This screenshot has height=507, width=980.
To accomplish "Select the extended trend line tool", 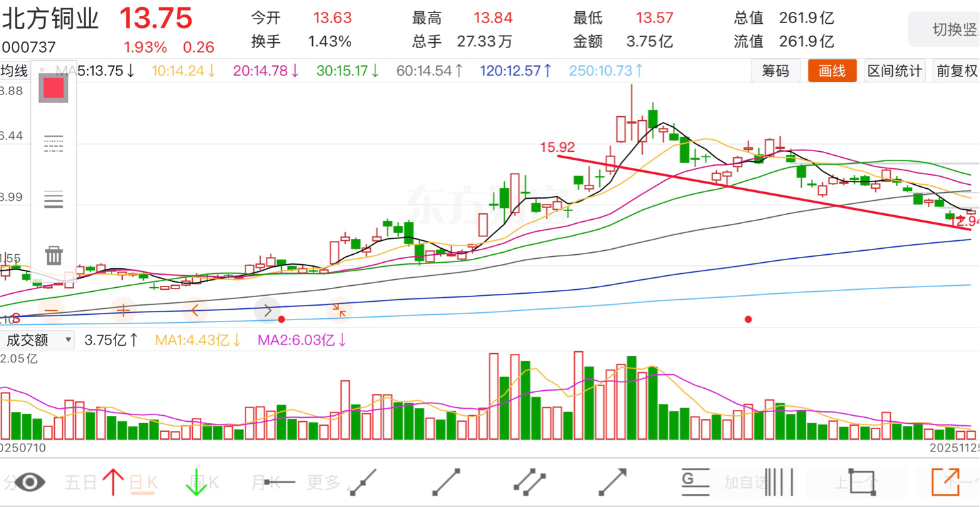I will click(x=362, y=482).
